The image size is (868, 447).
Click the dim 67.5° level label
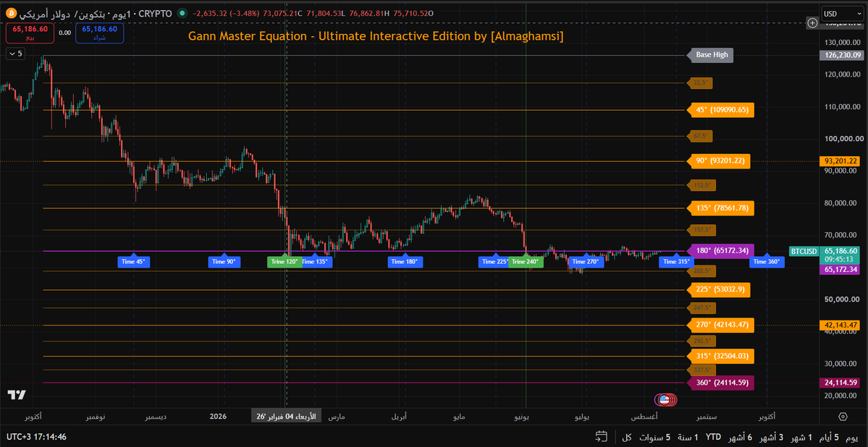[x=700, y=135]
